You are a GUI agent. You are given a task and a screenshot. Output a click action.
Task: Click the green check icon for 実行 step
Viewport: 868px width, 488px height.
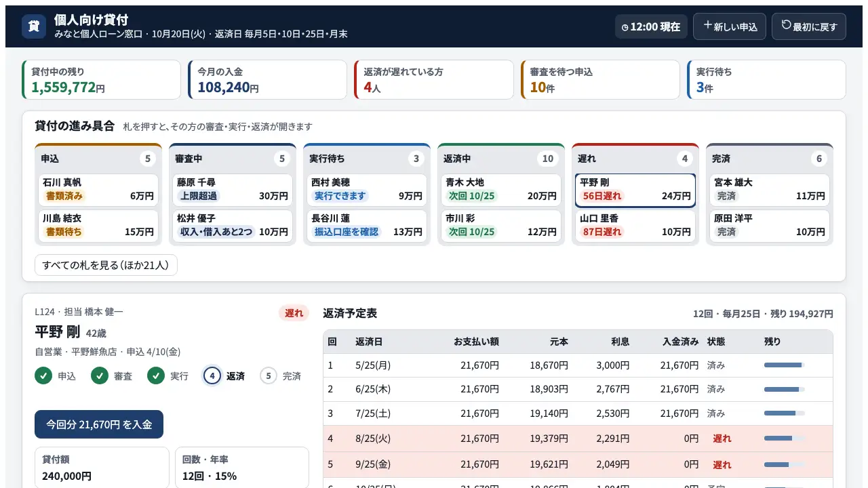[156, 375]
